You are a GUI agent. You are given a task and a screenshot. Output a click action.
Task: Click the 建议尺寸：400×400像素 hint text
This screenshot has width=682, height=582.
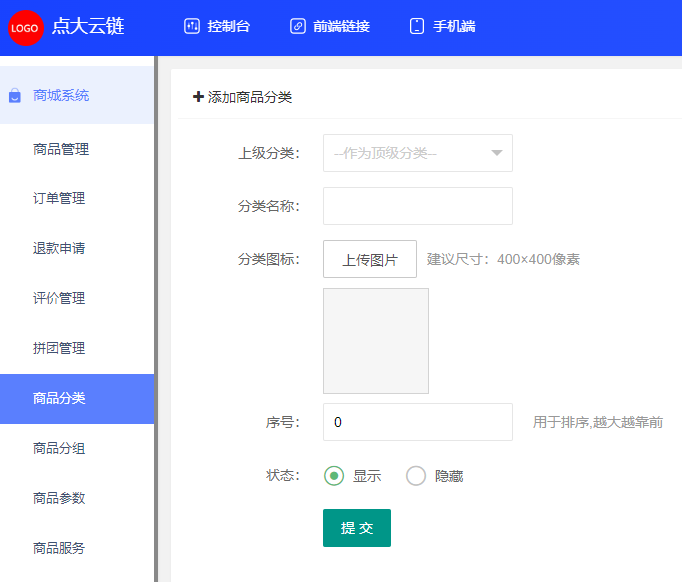coord(503,259)
